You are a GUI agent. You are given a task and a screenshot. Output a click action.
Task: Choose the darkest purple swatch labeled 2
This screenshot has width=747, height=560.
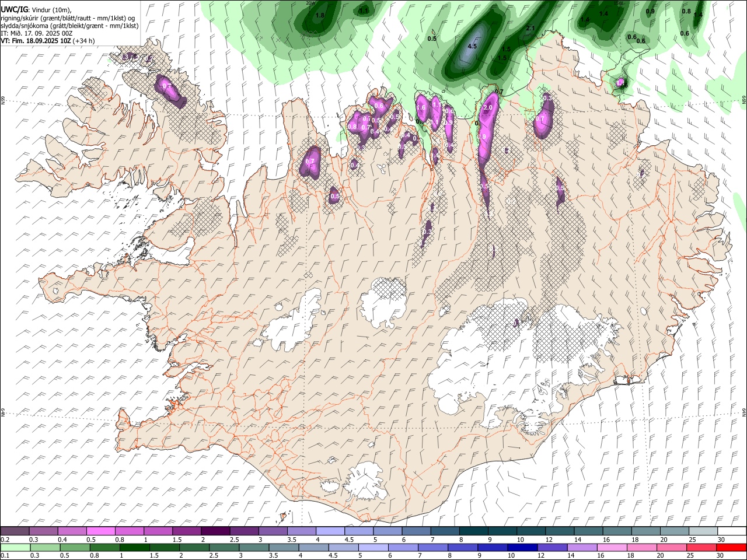(215, 531)
